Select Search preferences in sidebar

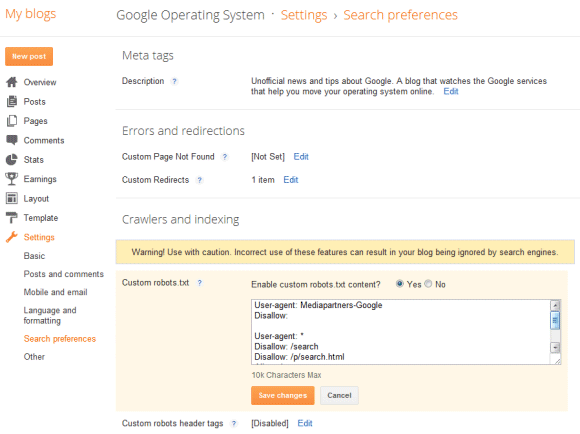pos(60,339)
